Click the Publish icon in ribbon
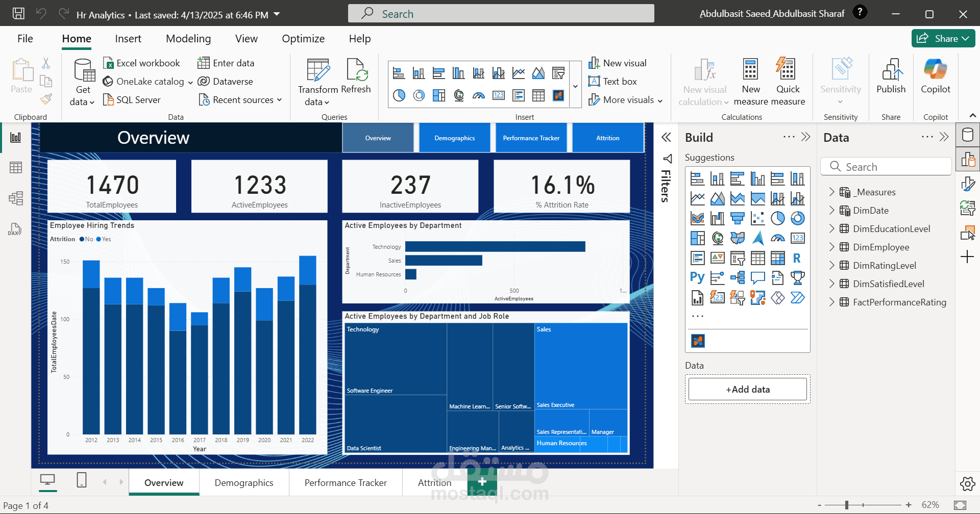Image resolution: width=980 pixels, height=514 pixels. (x=892, y=69)
